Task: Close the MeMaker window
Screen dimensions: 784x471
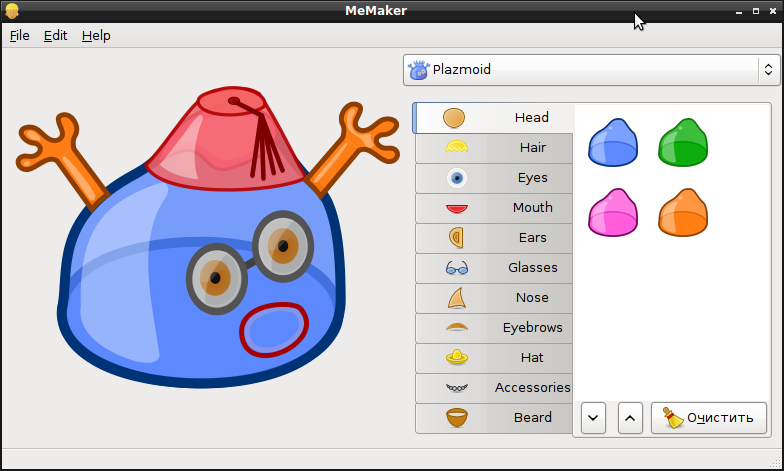Action: [x=772, y=11]
